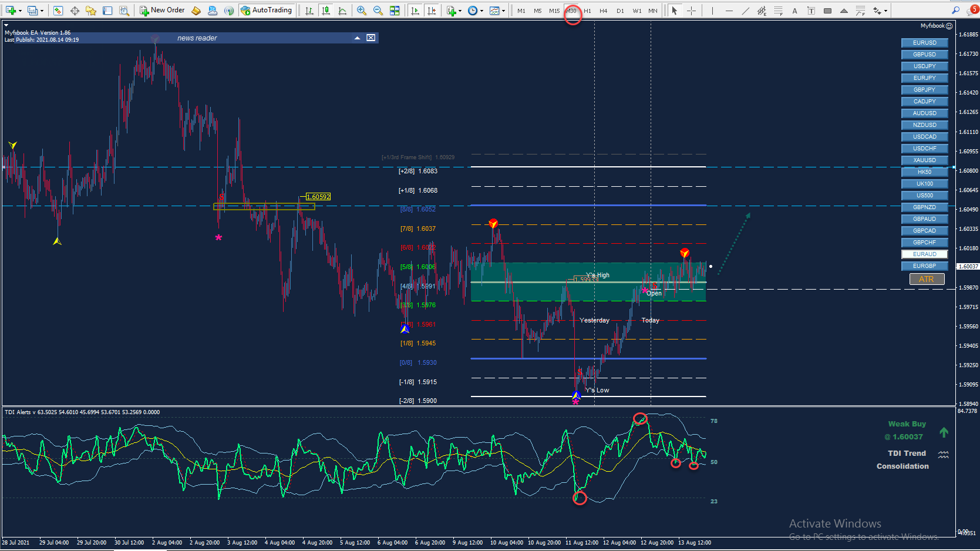Open the search magnifier icon
The width and height of the screenshot is (980, 551).
[956, 11]
